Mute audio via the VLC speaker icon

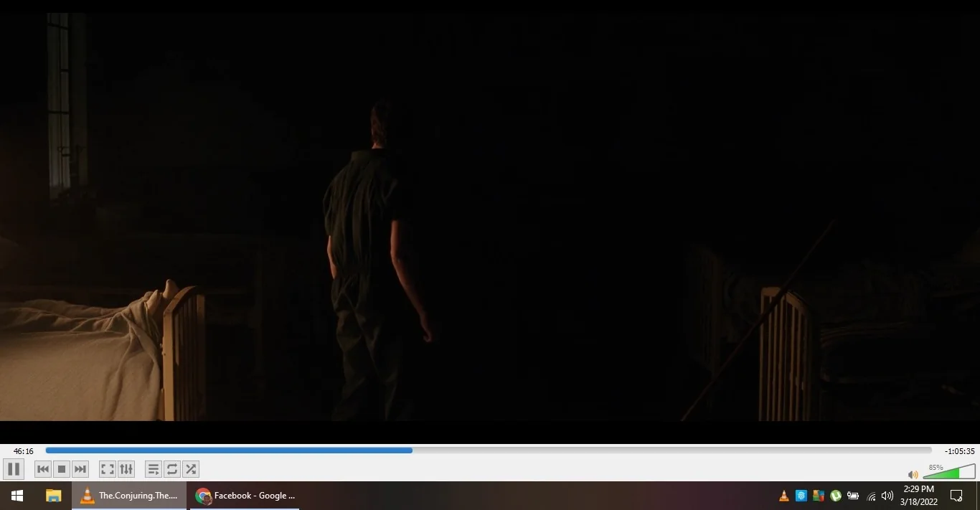coord(913,474)
